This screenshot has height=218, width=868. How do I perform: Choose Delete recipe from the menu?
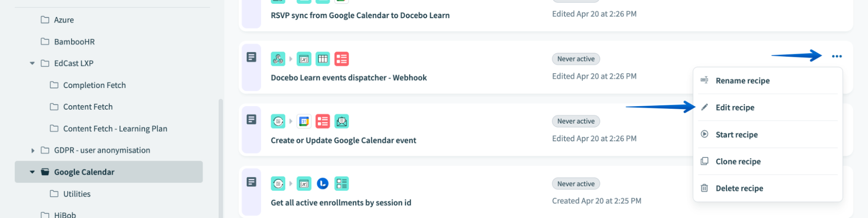point(739,189)
